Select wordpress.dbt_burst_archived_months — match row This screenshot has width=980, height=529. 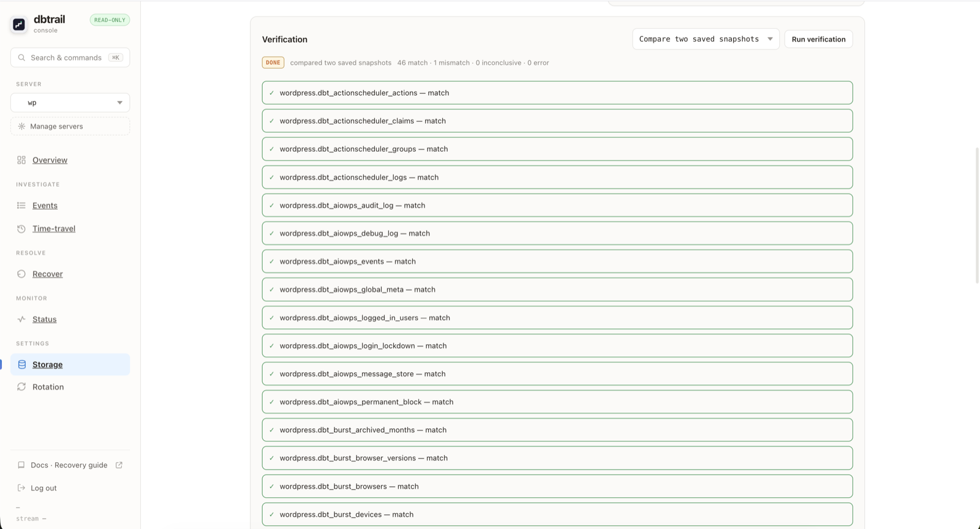(557, 430)
